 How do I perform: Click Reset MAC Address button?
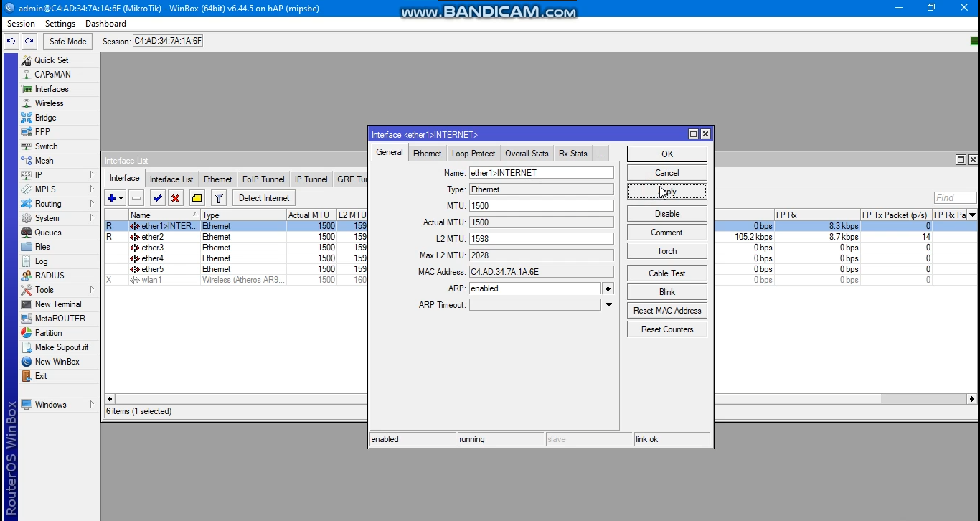(667, 311)
